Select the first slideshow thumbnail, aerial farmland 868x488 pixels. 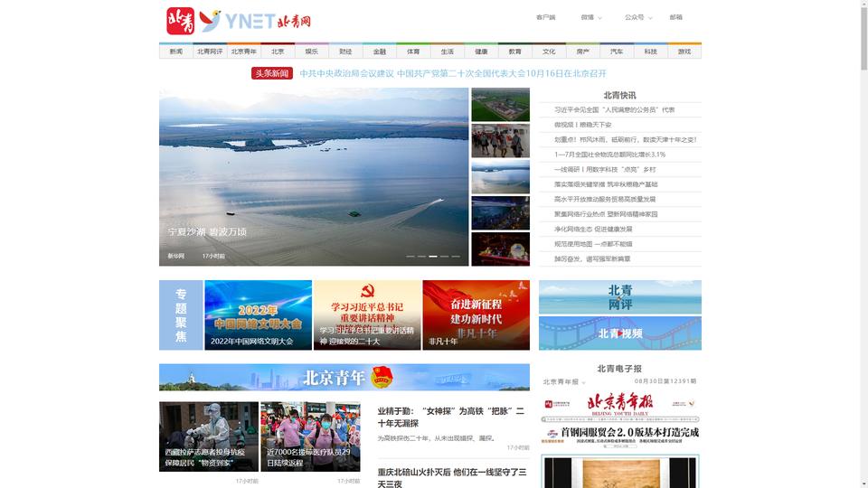500,105
